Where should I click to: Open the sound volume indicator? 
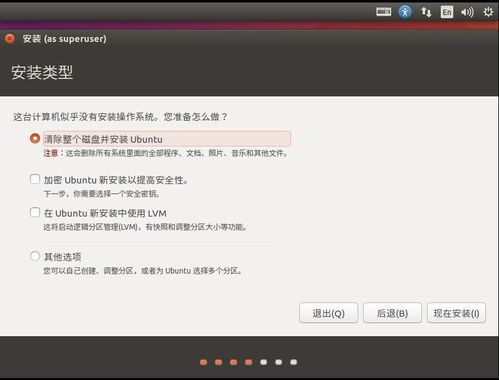(x=467, y=12)
